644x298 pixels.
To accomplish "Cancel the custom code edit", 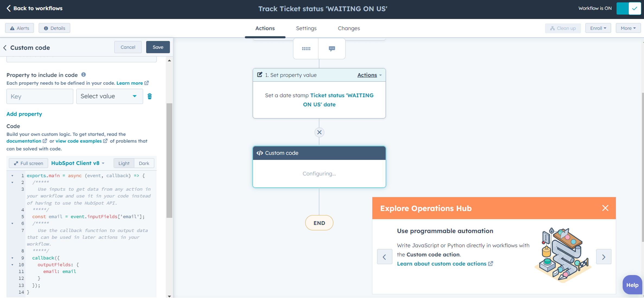I will (x=128, y=47).
